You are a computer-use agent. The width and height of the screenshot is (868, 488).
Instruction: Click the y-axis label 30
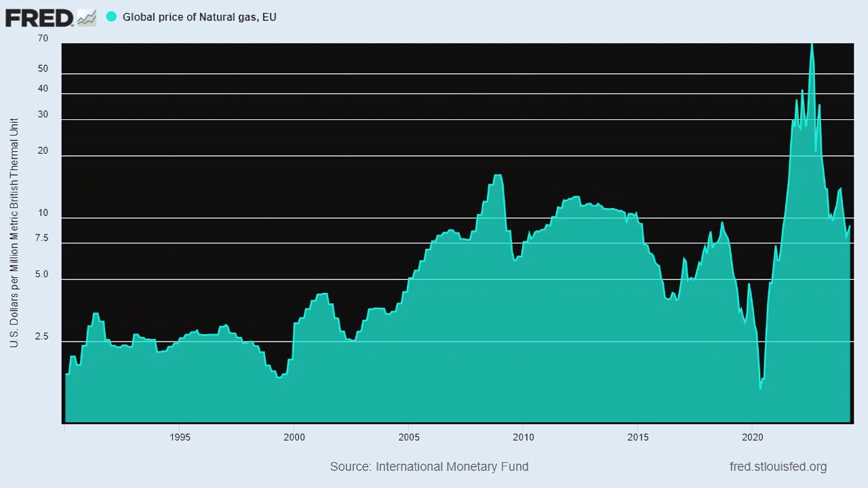click(x=43, y=114)
